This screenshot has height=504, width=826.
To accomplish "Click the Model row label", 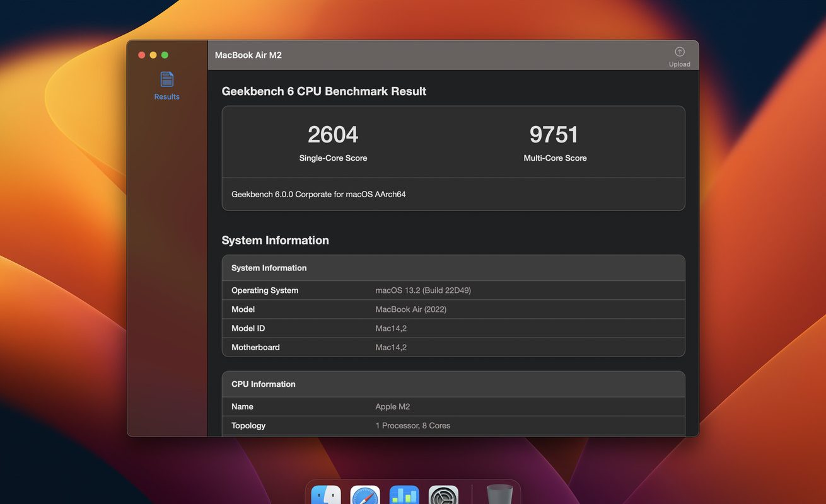I will pyautogui.click(x=243, y=309).
